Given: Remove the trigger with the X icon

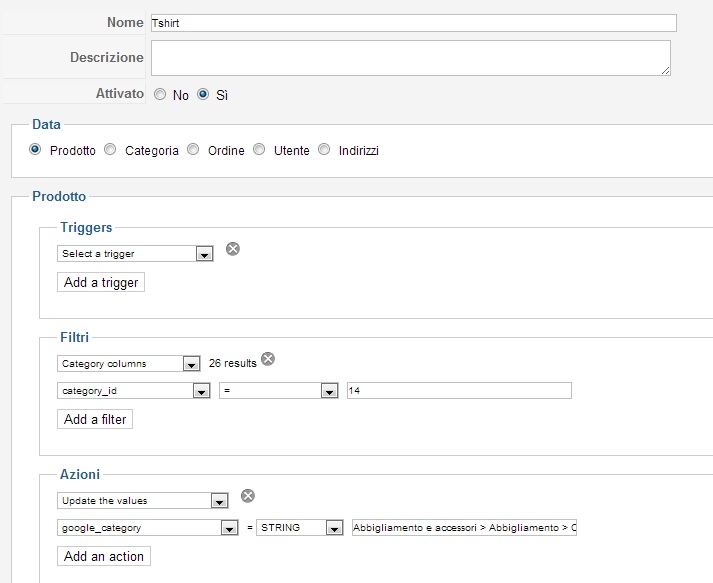Looking at the screenshot, I should pyautogui.click(x=233, y=249).
